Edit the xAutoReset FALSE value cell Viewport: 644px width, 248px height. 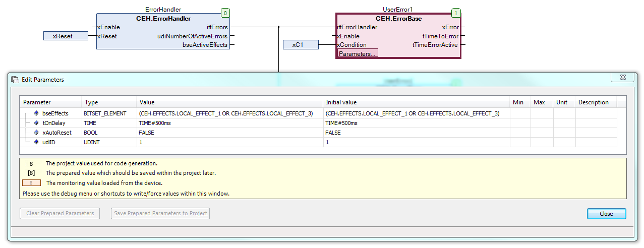229,133
